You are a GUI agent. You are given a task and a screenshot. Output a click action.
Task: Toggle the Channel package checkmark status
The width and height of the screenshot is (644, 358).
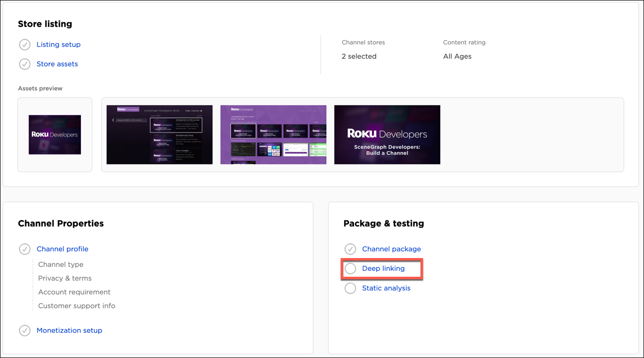[350, 249]
